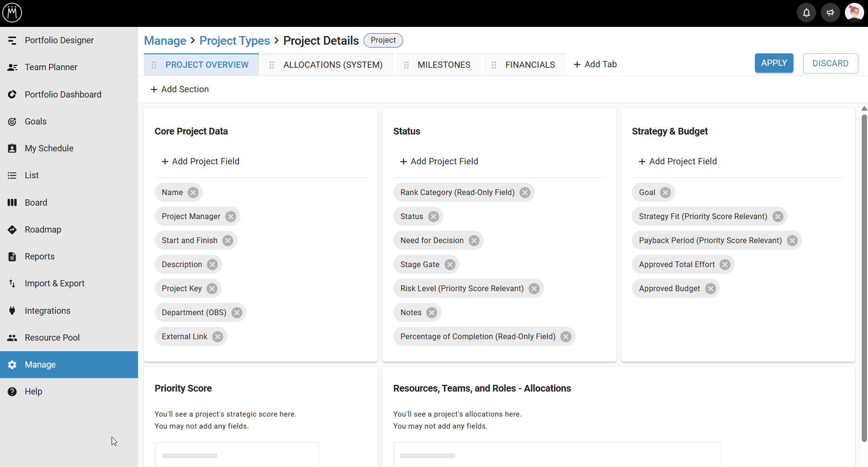Remove the Stage Gate field

450,265
